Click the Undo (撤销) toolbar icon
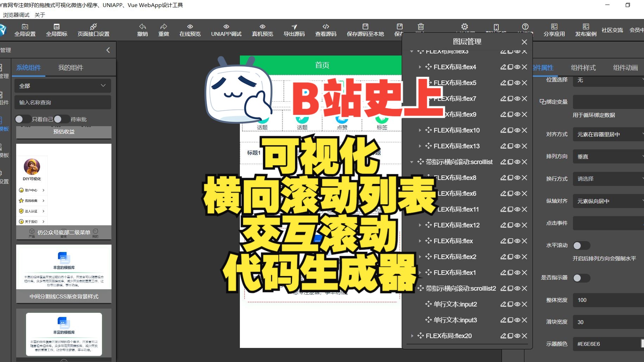This screenshot has width=644, height=362. [142, 30]
